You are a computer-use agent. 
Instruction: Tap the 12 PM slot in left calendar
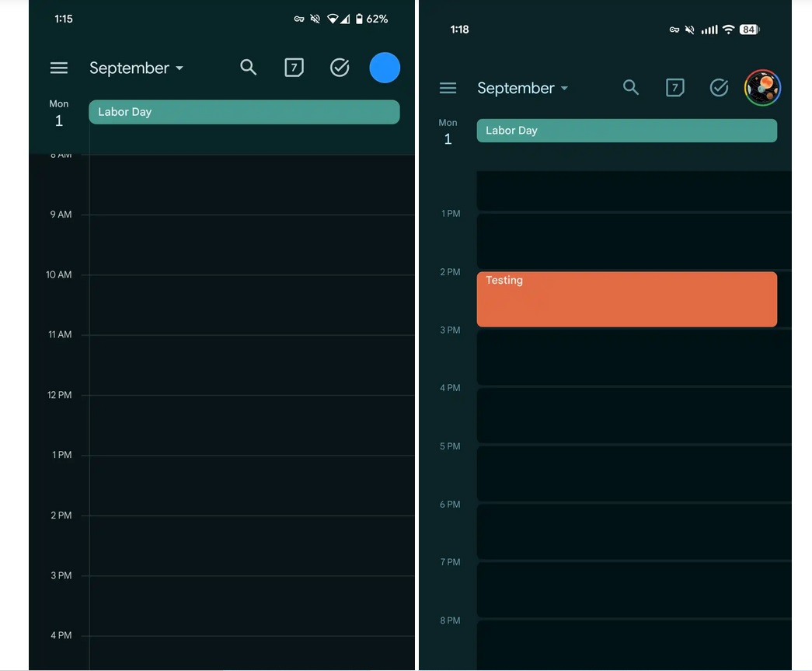252,425
